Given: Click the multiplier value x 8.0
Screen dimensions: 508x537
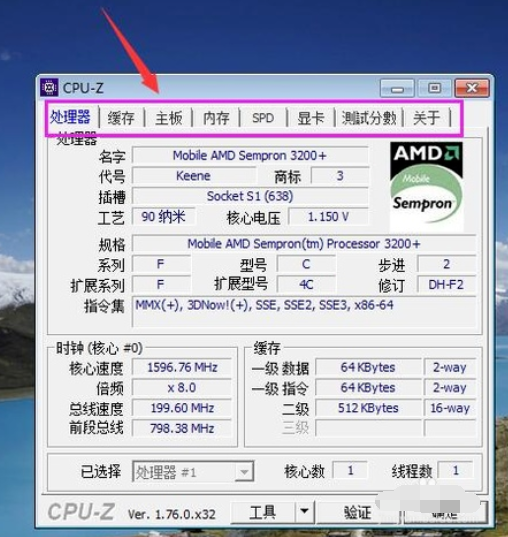Looking at the screenshot, I should tap(182, 388).
